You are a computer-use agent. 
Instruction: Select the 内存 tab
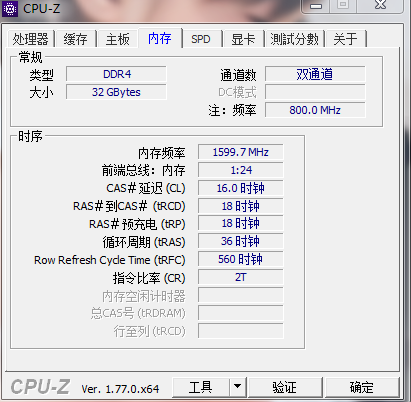click(x=160, y=38)
